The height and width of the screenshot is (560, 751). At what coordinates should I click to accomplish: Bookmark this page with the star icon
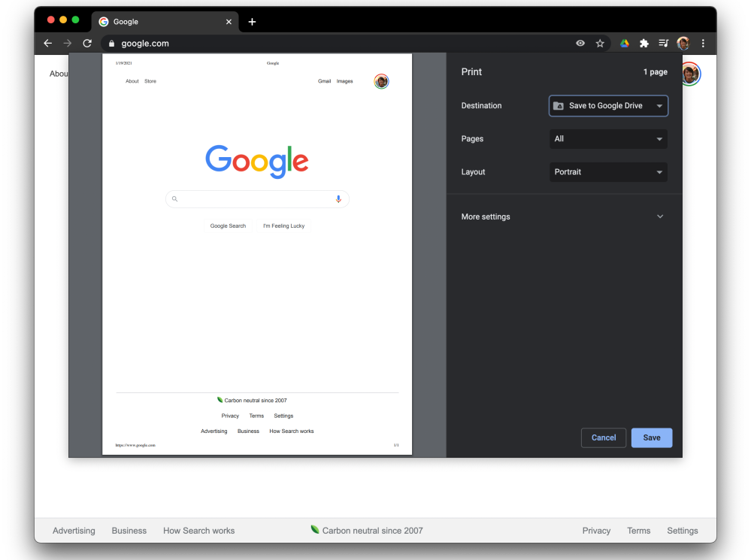[600, 44]
